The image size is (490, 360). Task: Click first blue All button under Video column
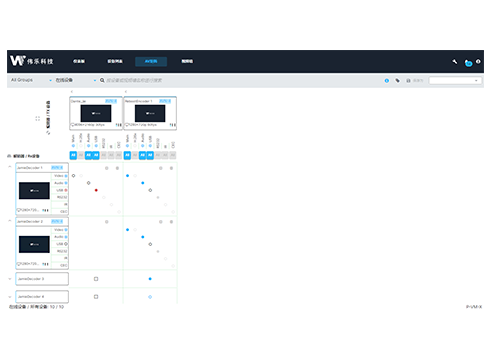click(73, 155)
